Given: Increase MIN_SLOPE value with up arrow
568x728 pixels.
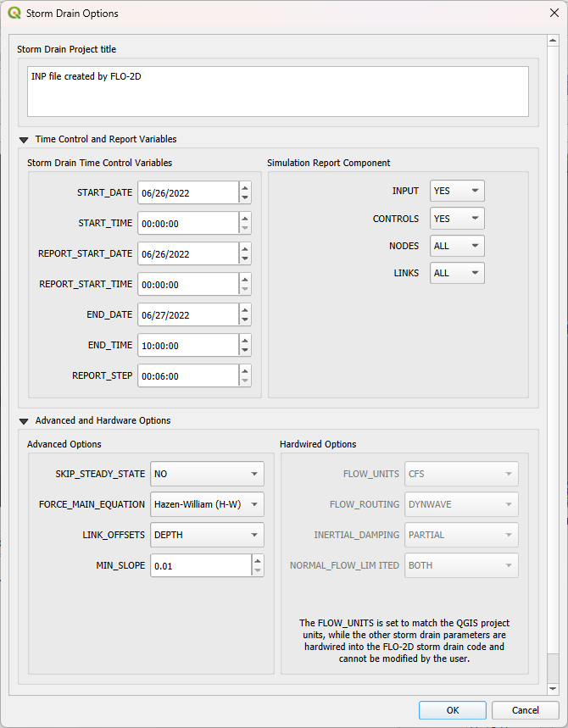Looking at the screenshot, I should [258, 560].
